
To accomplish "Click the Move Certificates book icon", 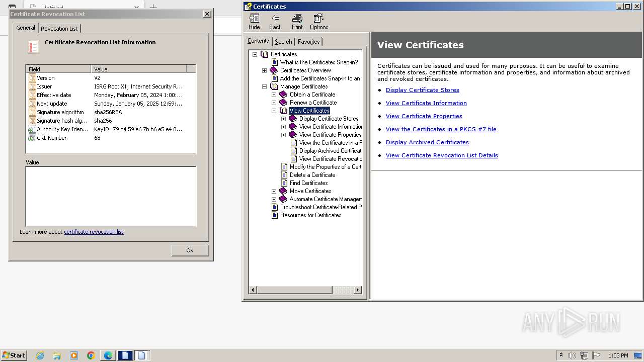I will coord(283,191).
